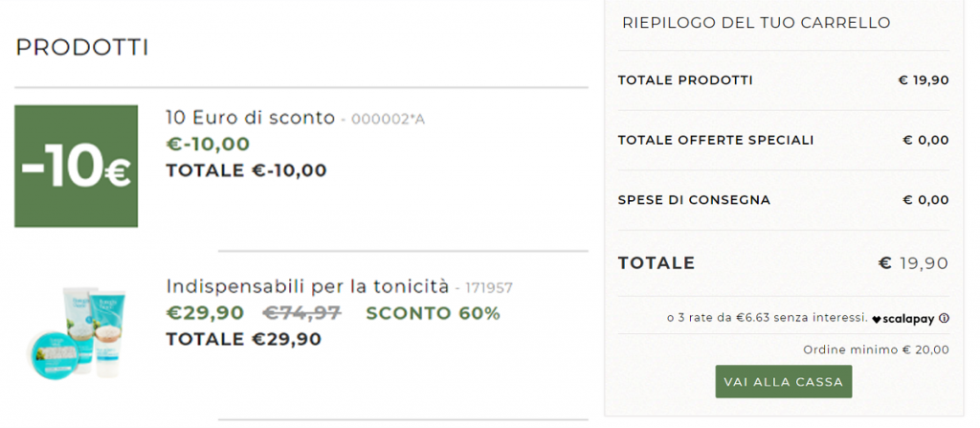Image resolution: width=980 pixels, height=428 pixels.
Task: Click the RIEPILOGO DEL TUO CARRELLO heading
Action: point(756,22)
